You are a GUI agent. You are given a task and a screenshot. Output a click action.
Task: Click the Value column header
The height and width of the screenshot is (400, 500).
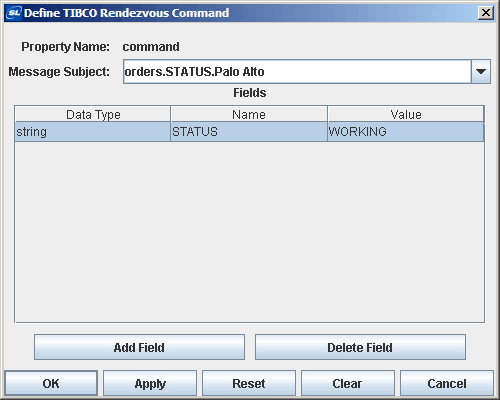[x=406, y=114]
